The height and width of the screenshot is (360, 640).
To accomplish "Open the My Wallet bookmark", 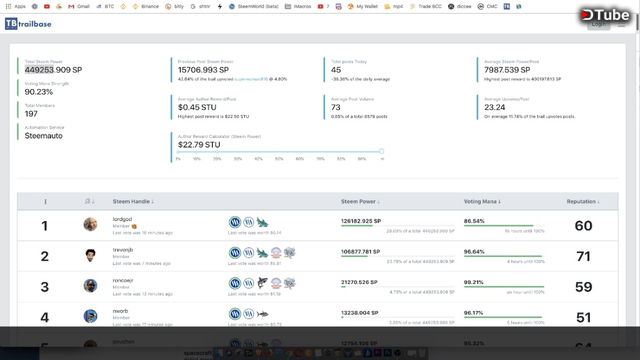I will tap(362, 7).
